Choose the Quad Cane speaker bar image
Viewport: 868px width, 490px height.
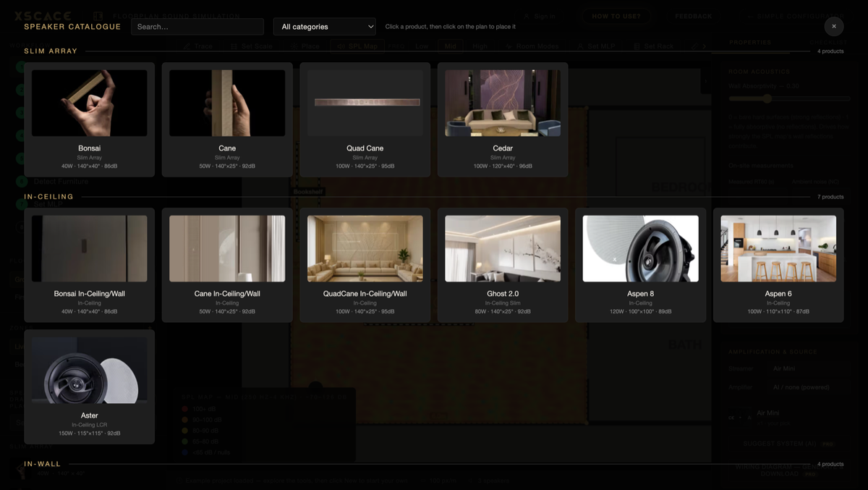click(x=365, y=103)
